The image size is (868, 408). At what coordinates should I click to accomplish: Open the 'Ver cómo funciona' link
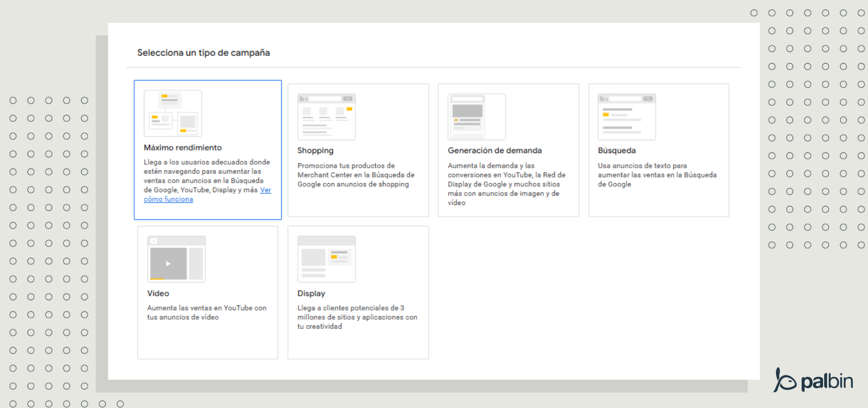[168, 199]
